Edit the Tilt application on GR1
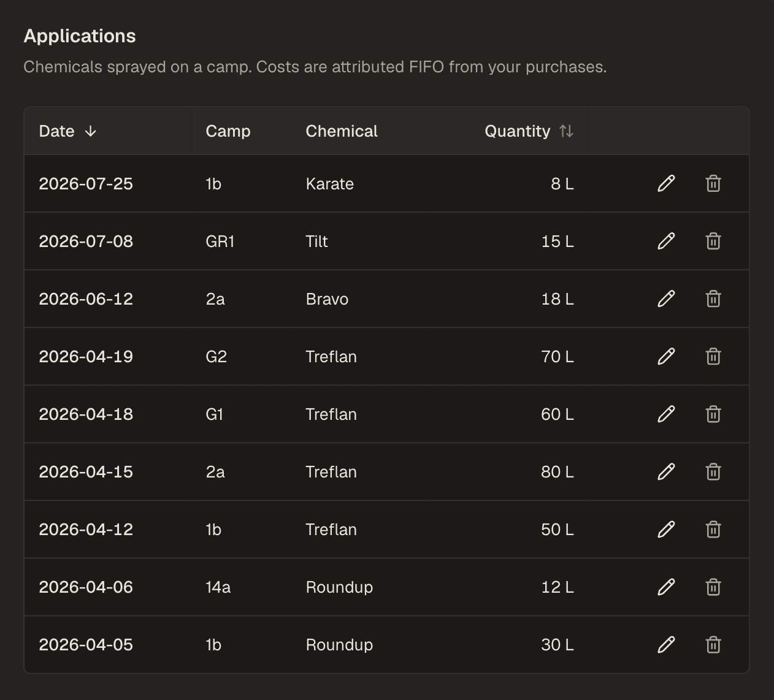774x700 pixels. click(666, 241)
